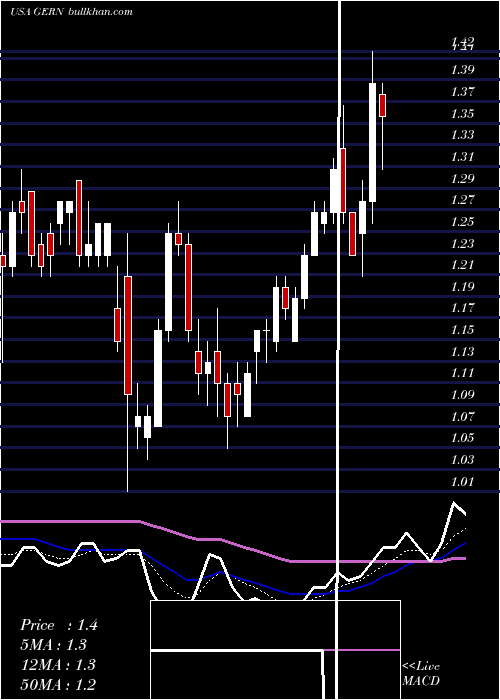Click the 1.09 price axis label
The image size is (500, 700).
[462, 395]
